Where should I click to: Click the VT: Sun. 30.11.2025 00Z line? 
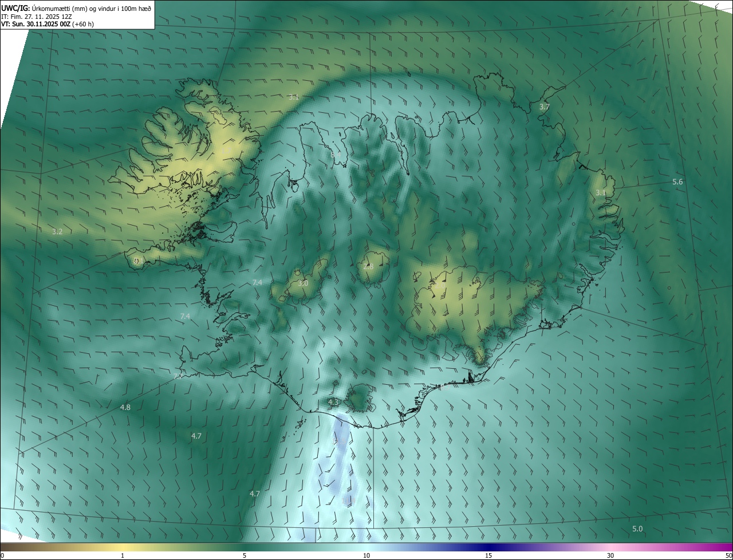pyautogui.click(x=48, y=24)
